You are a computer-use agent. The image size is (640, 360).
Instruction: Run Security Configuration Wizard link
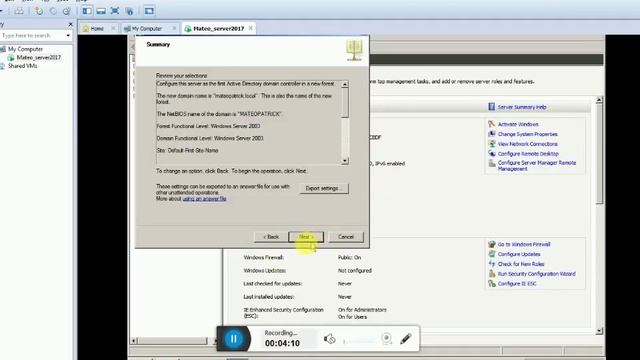coord(536,273)
